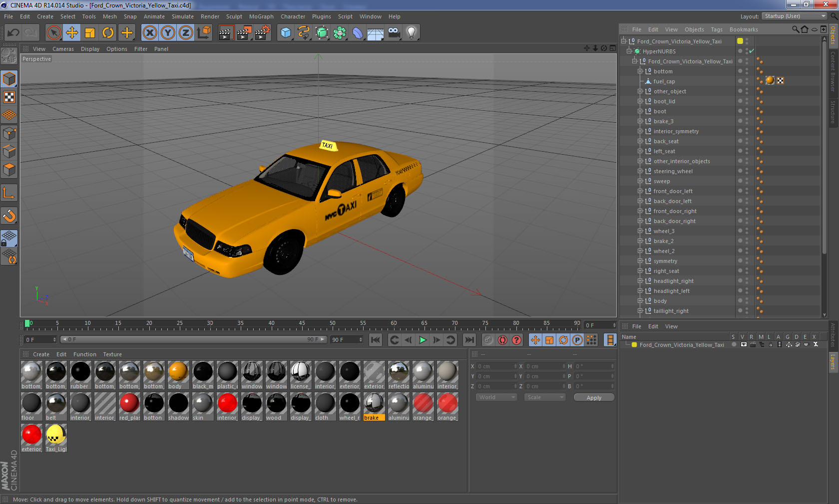Screen dimensions: 839x504
Task: Expand the front_door_left tree node
Action: pyautogui.click(x=640, y=191)
